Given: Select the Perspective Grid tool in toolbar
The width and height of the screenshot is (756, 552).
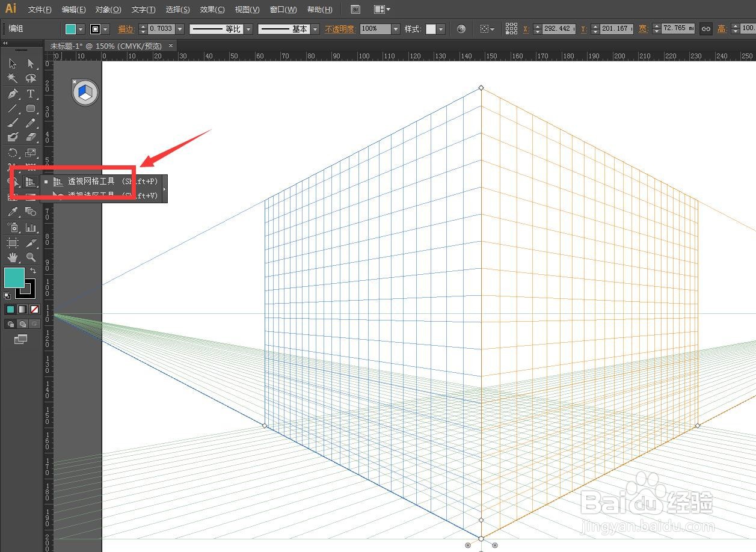Looking at the screenshot, I should click(x=31, y=182).
